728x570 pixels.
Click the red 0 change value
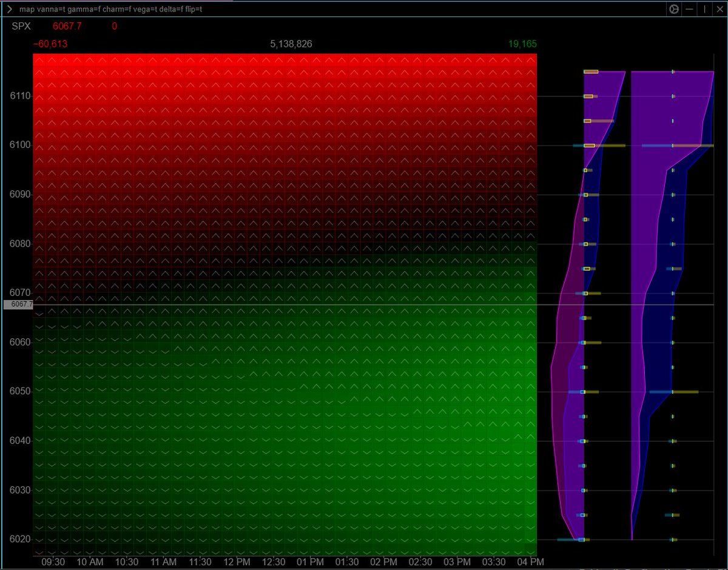[115, 26]
